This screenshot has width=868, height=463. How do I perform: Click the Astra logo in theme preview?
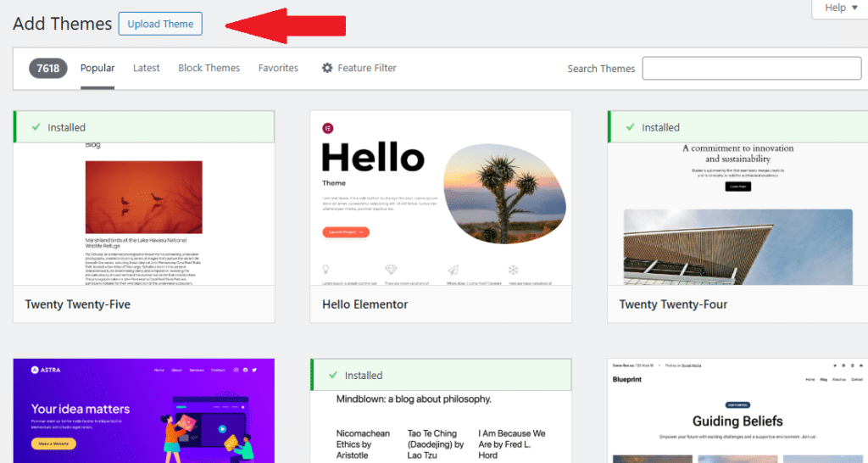point(46,370)
